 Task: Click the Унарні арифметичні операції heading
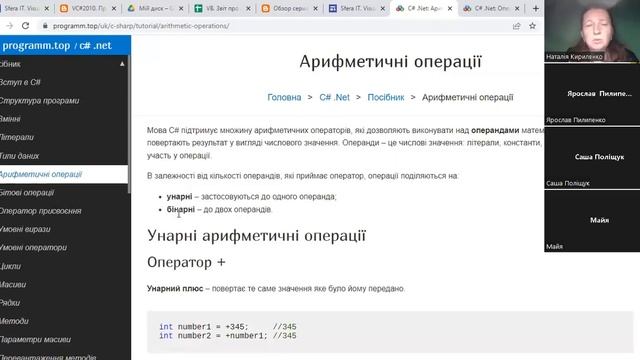pyautogui.click(x=256, y=236)
